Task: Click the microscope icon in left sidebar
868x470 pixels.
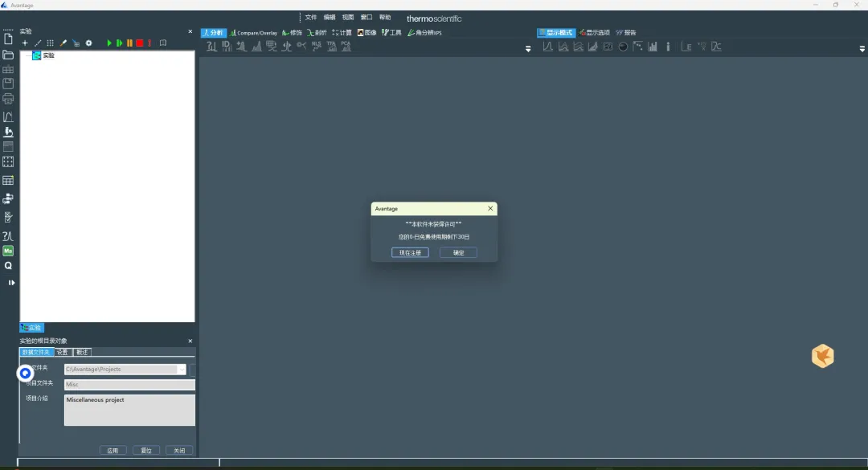Action: point(8,132)
